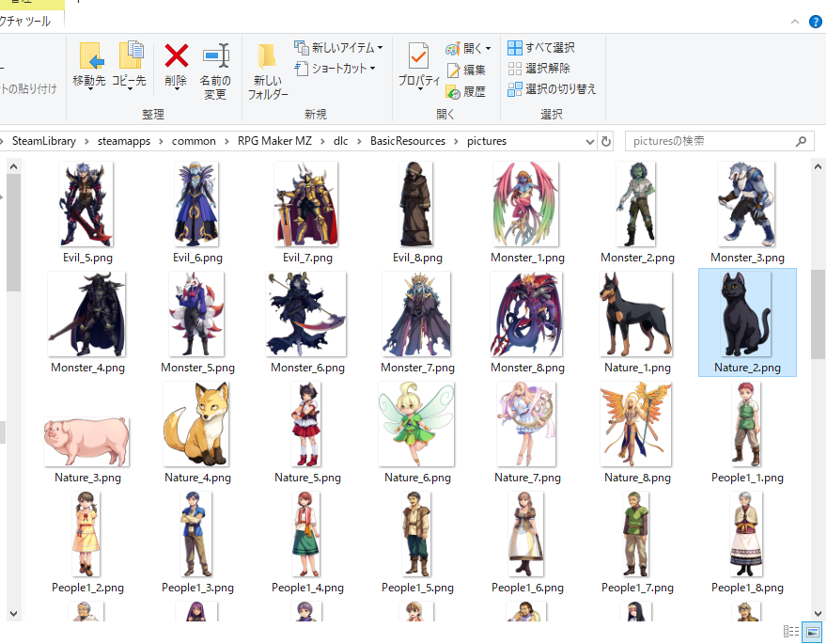
Task: Select the People1_2.png thumbnail
Action: pyautogui.click(x=86, y=534)
